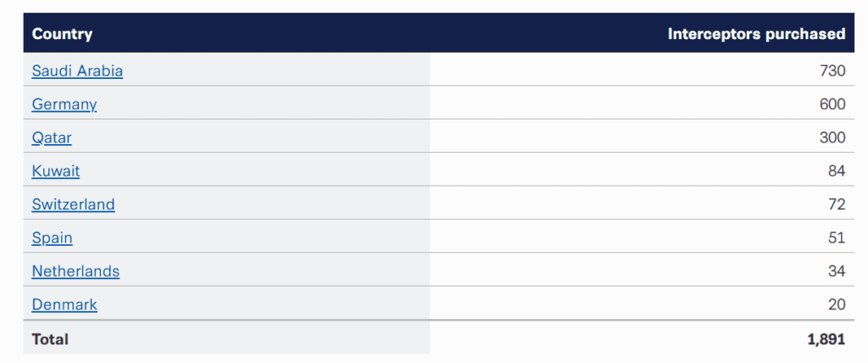Select the 34 value for Netherlands

coord(837,271)
